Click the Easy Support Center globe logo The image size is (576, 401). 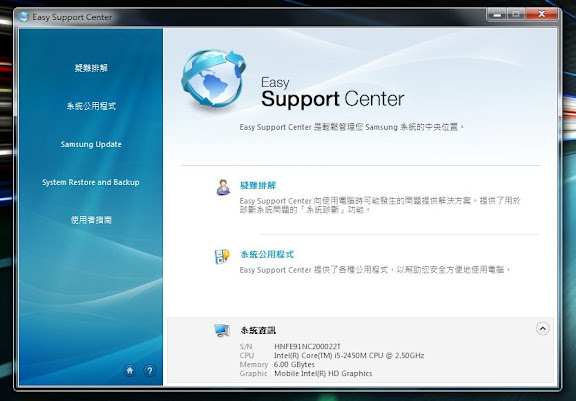click(x=213, y=78)
